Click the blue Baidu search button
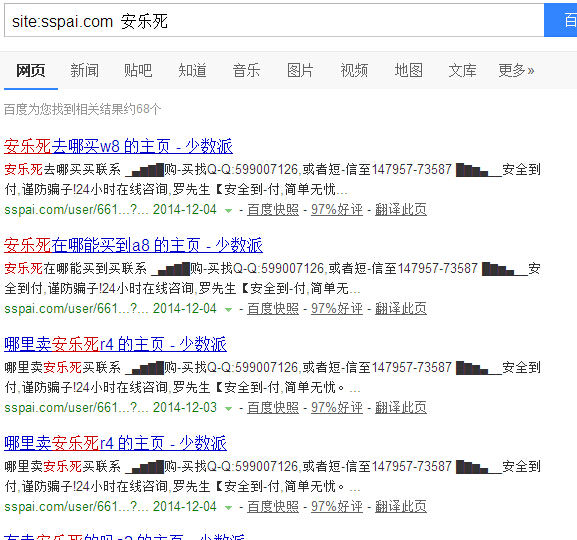Viewport: 577px width, 540px height. point(560,20)
